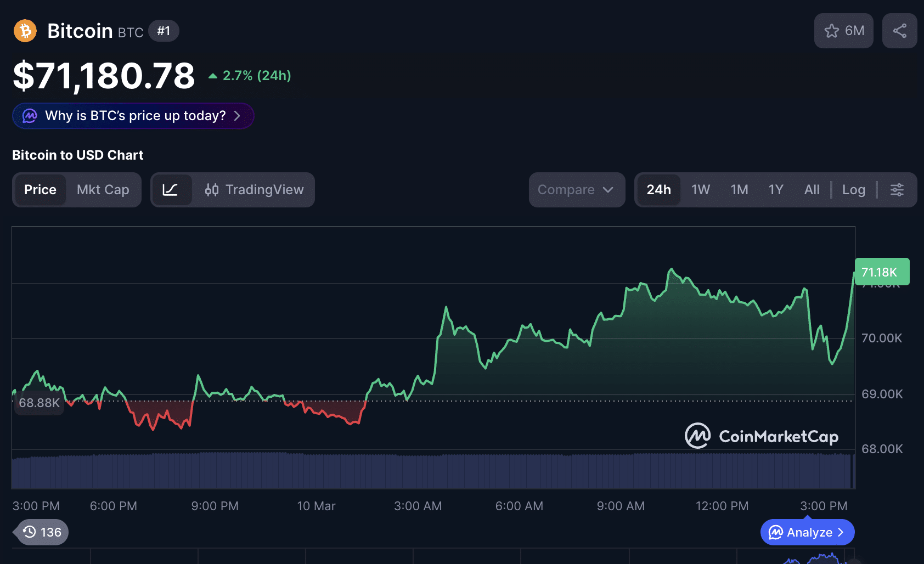Click the 71.18K current price marker
This screenshot has height=564, width=924.
point(881,272)
